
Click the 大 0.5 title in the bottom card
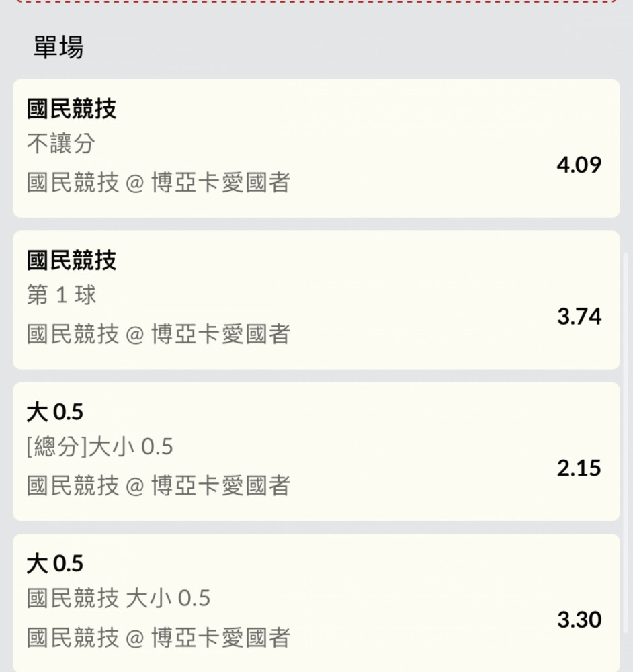55,564
